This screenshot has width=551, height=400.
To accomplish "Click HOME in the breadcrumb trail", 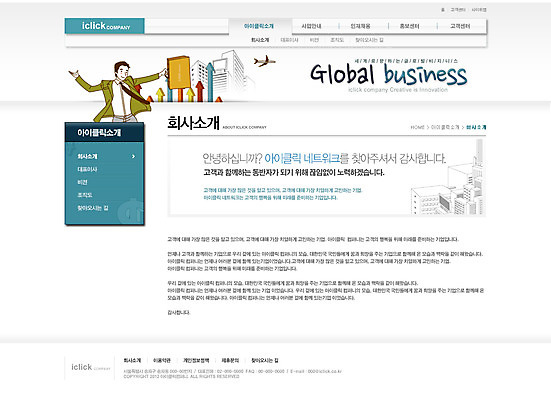I will pos(417,127).
